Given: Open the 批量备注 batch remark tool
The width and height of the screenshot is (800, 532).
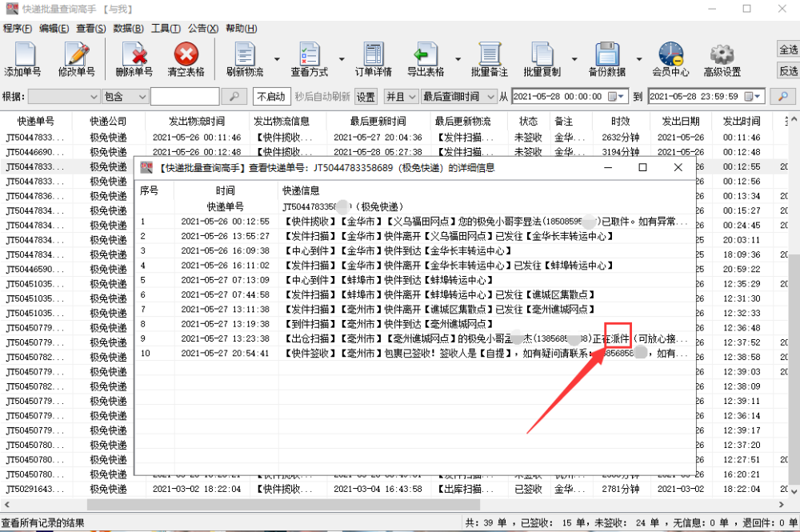Looking at the screenshot, I should pyautogui.click(x=490, y=60).
